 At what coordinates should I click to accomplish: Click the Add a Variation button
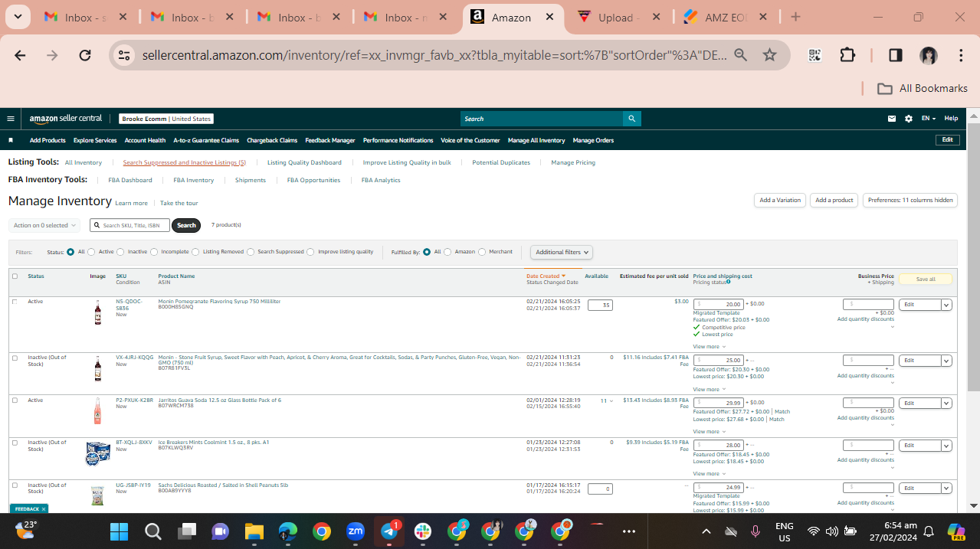coord(780,201)
